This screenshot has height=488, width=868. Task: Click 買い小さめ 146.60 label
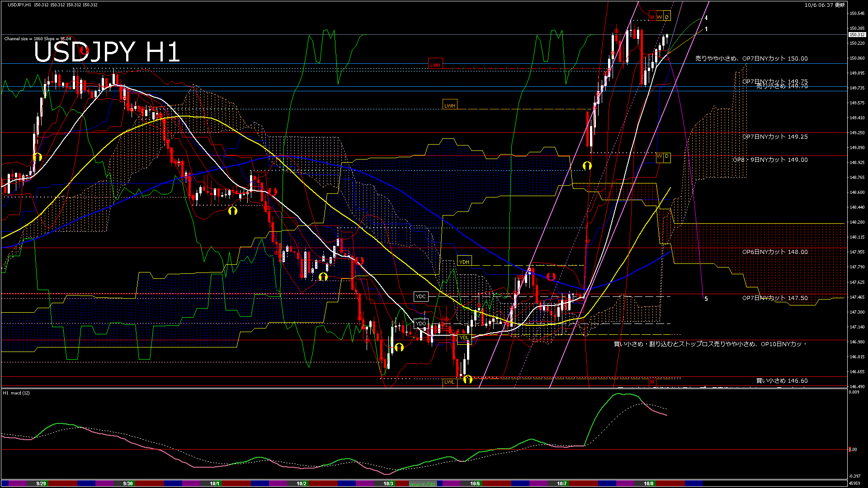782,381
